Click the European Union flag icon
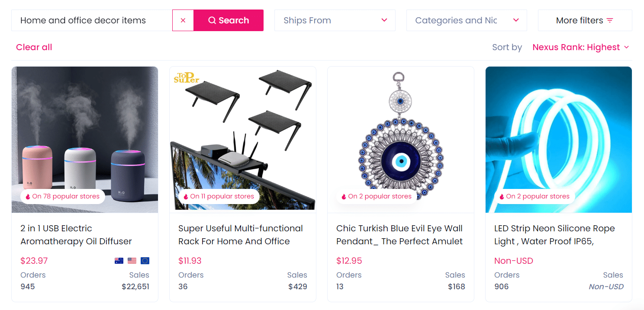The height and width of the screenshot is (310, 644). click(145, 261)
